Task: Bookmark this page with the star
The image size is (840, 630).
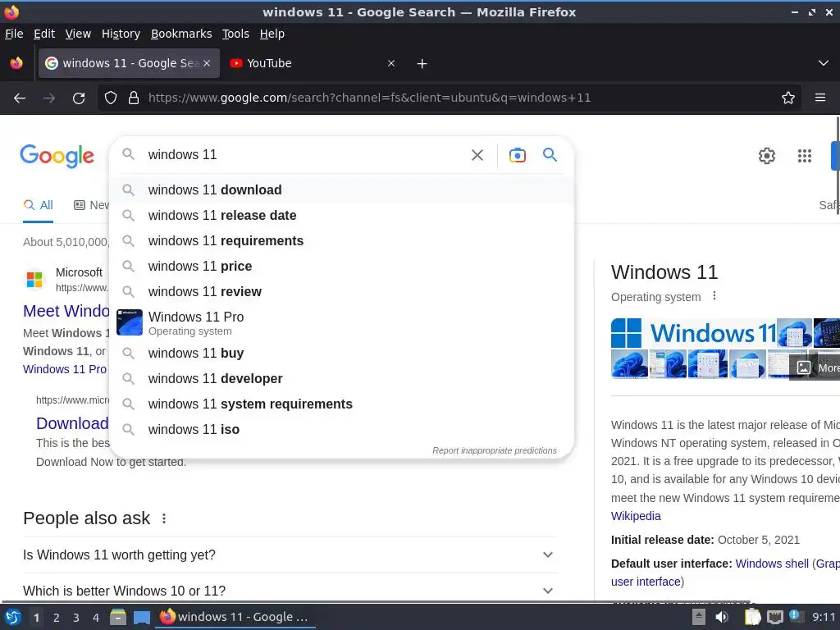Action: point(788,98)
